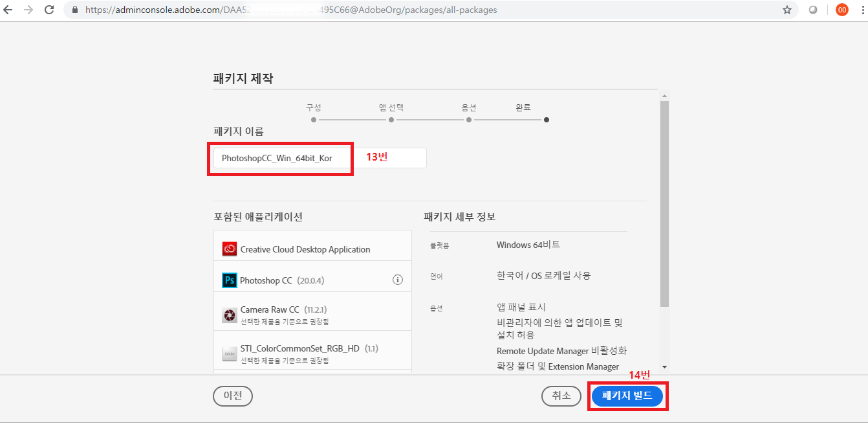Click the scrollbar's down arrow
Screen dimensions: 868x426
coord(664,368)
